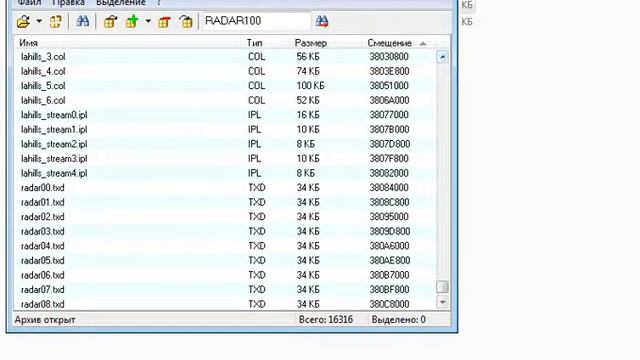Select the radar07.txd file
Image resolution: width=640 pixels, height=360 pixels.
[x=42, y=290]
